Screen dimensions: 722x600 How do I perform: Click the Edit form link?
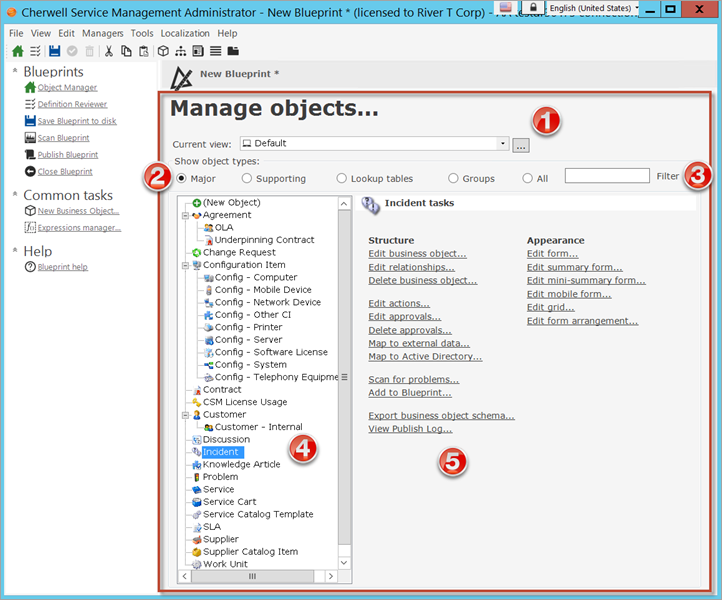click(553, 254)
